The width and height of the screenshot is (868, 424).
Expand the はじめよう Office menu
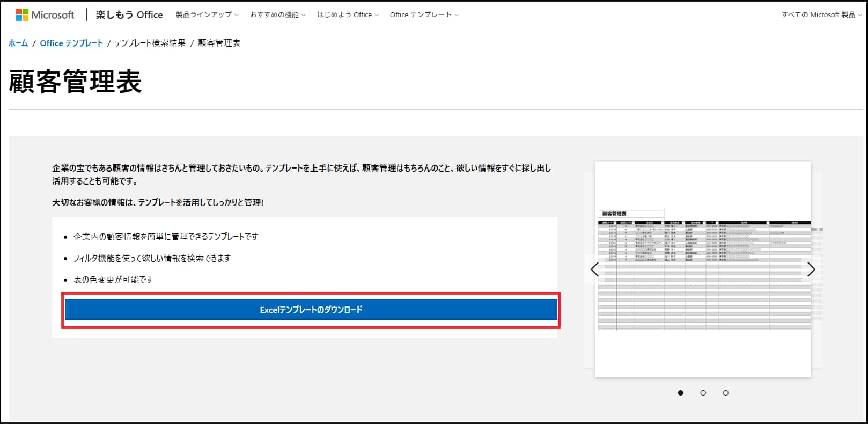(348, 15)
